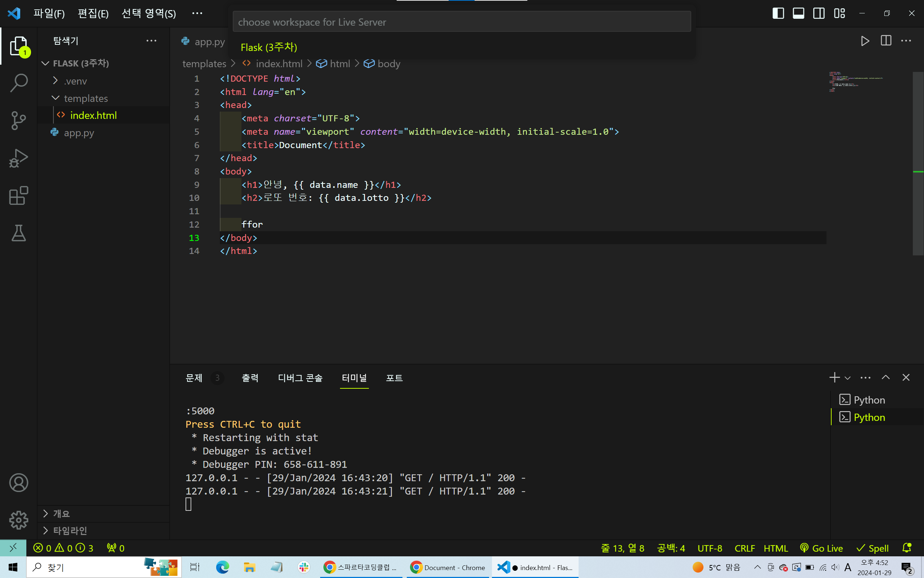Switch to the 출력 output tab
Screen dimensions: 924x578
[x=250, y=378]
